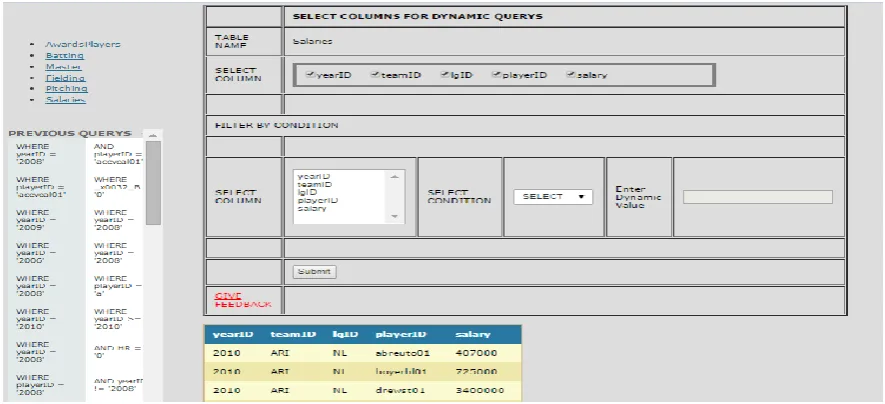Select previous query AND yearID != '2008'
The width and height of the screenshot is (885, 404).
119,384
